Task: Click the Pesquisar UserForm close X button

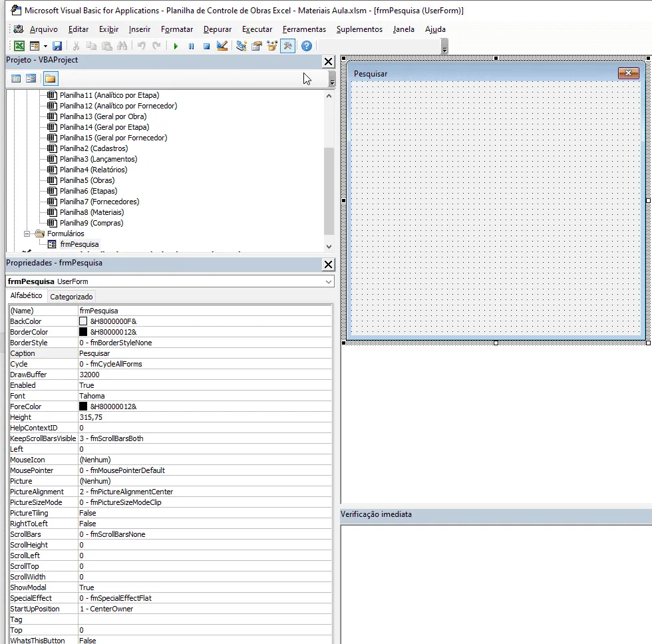Action: tap(628, 73)
